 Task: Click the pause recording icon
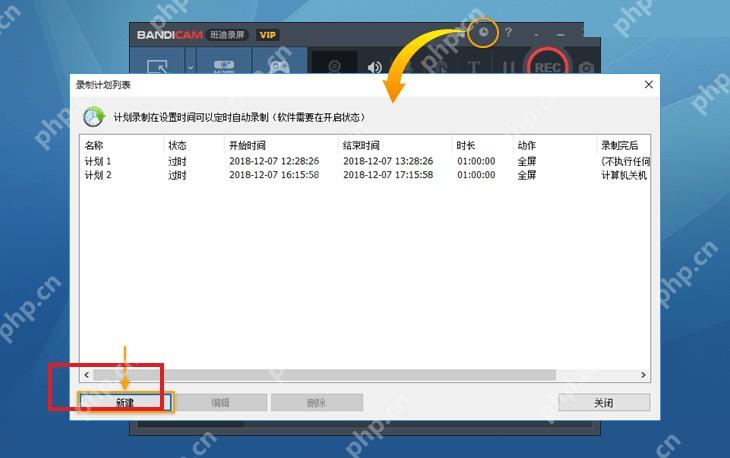point(508,68)
